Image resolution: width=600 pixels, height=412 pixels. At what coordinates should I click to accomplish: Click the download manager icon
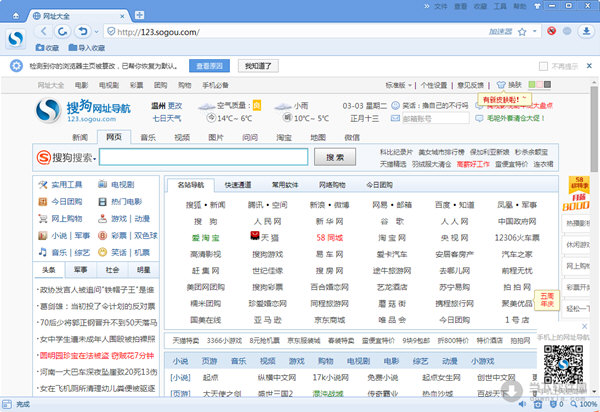[586, 31]
